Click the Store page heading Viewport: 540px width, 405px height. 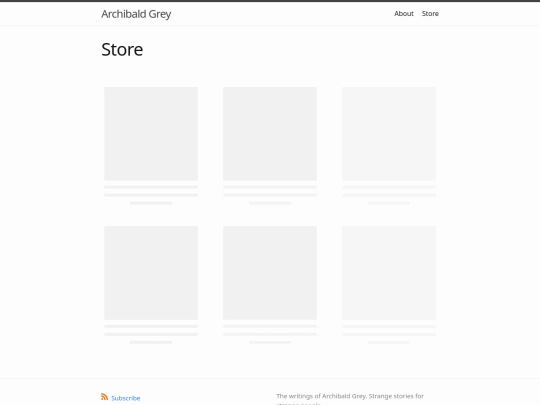122,49
